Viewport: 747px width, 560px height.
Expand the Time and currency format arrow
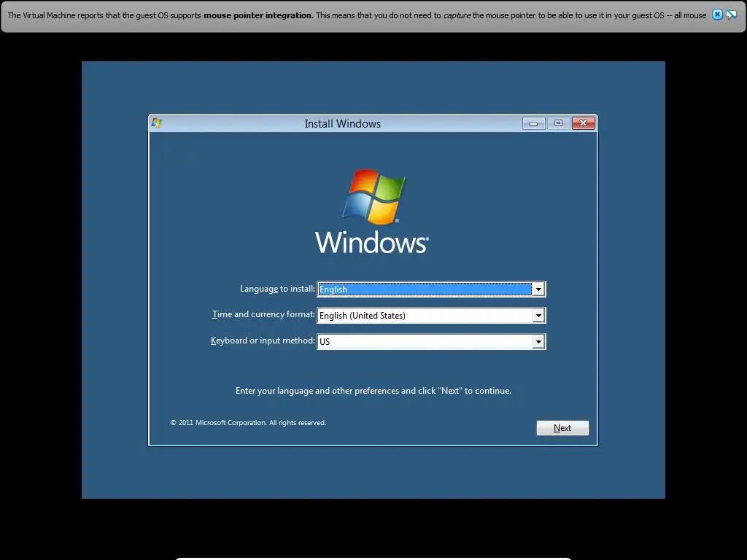tap(538, 315)
